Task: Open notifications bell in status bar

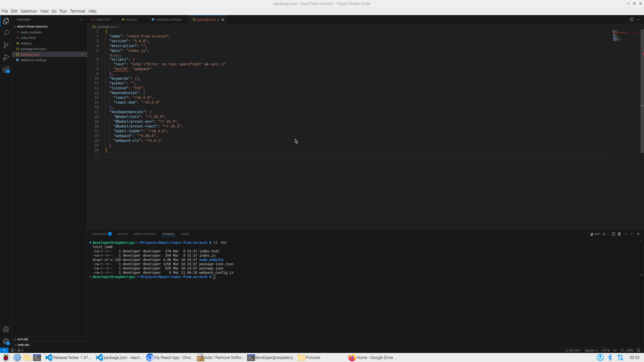Action: point(638,350)
